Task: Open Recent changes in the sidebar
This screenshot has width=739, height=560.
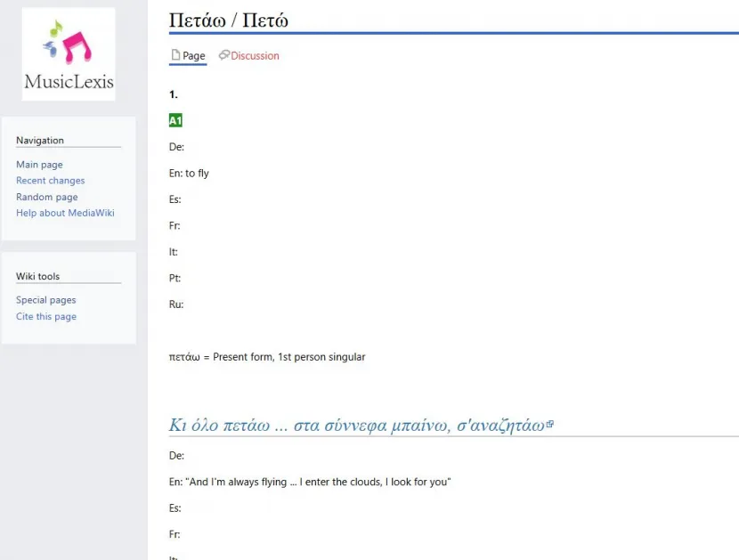Action: click(x=51, y=181)
